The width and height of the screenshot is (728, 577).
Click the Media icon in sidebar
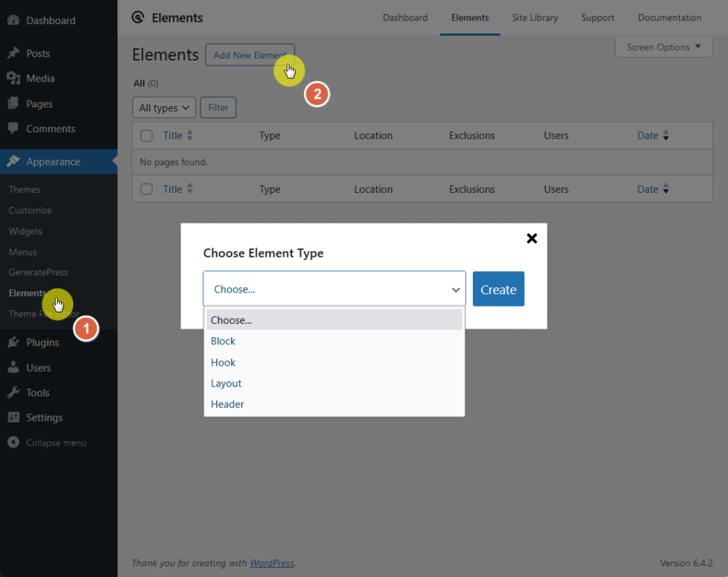[14, 78]
